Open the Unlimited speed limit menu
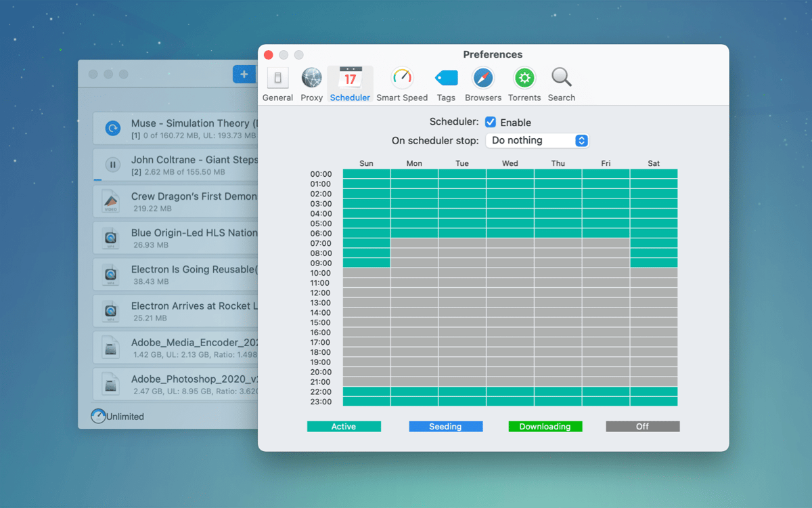Viewport: 812px width, 508px height. coord(118,417)
